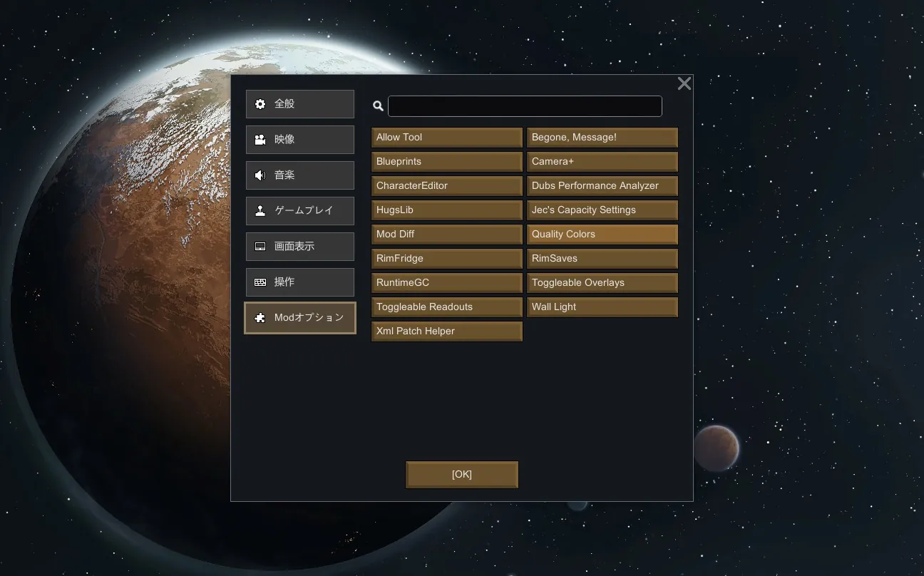
Task: Click the keyboard icon beside 操作
Action: coord(260,282)
